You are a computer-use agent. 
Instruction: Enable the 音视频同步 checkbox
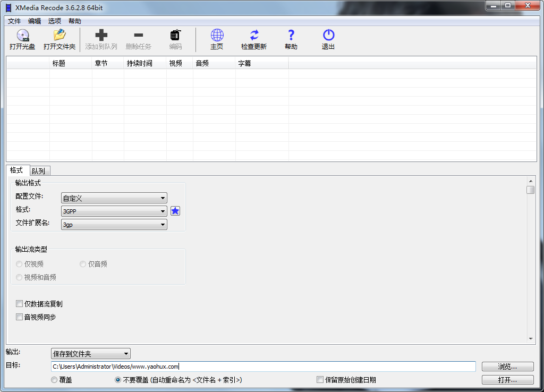[x=19, y=317]
